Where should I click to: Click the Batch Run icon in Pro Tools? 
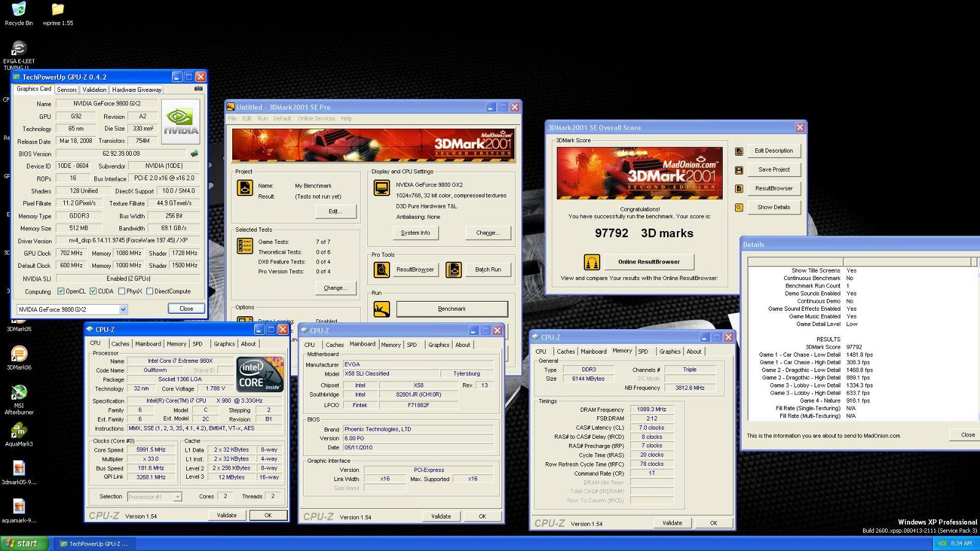(453, 270)
